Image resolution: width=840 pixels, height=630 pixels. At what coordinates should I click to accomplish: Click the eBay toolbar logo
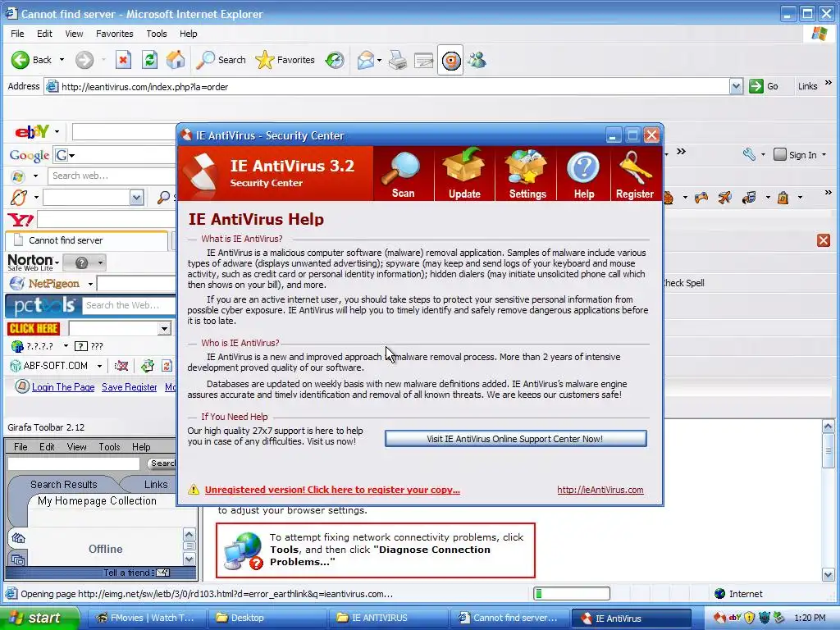click(32, 131)
